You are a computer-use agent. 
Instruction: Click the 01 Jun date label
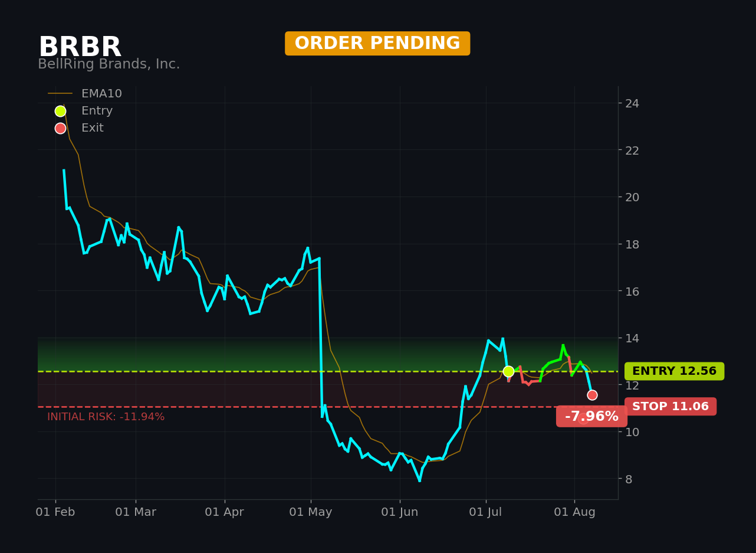[x=400, y=512]
